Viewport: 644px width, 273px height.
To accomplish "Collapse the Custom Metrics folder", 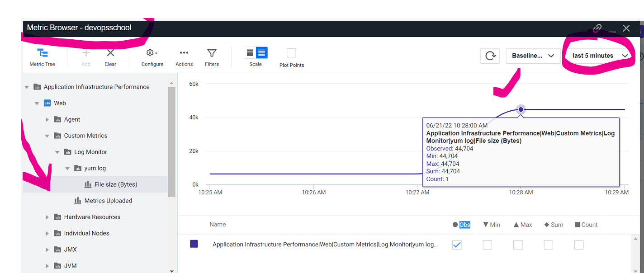I will click(47, 136).
